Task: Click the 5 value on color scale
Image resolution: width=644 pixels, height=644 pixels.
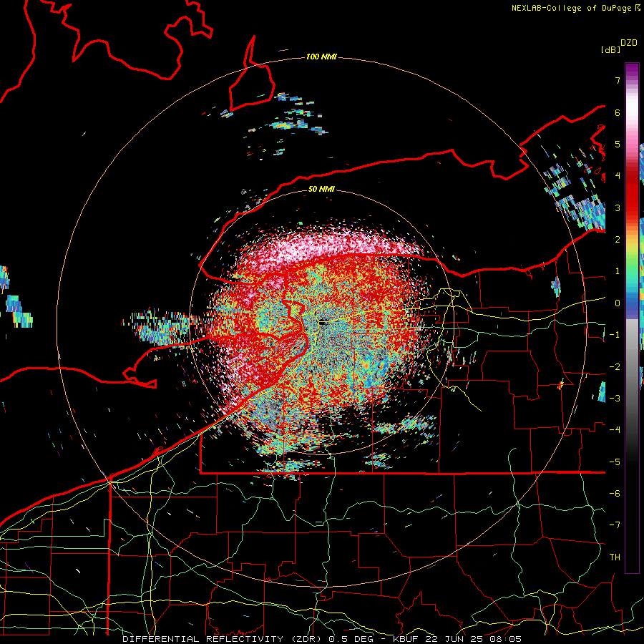Action: 618,144
